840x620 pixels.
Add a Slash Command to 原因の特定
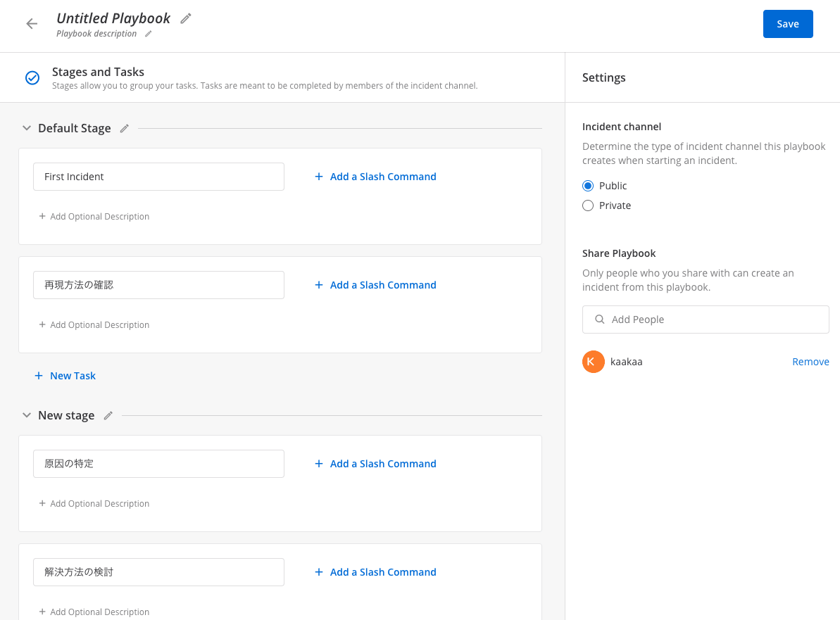(x=375, y=464)
